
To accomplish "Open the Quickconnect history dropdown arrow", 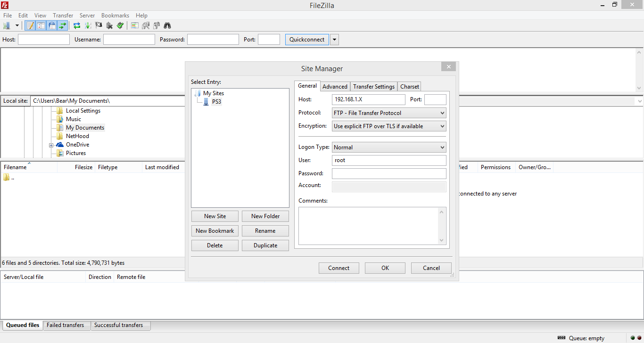I will pos(334,40).
